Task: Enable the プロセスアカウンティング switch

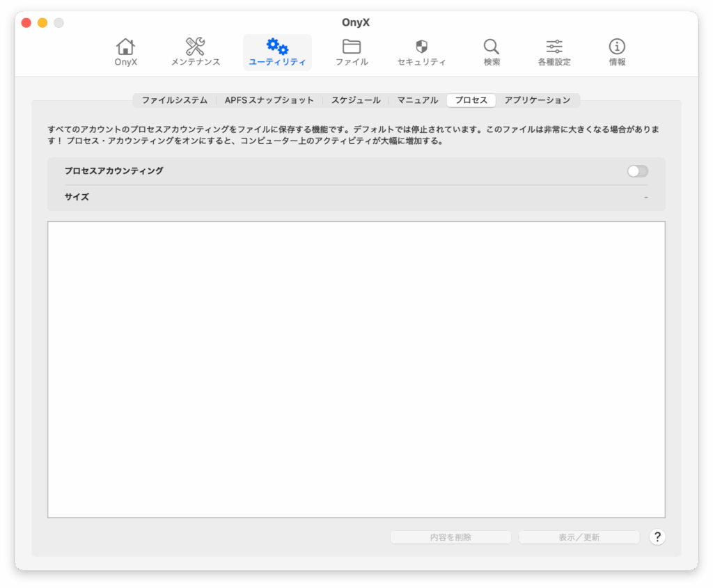Action: (637, 171)
